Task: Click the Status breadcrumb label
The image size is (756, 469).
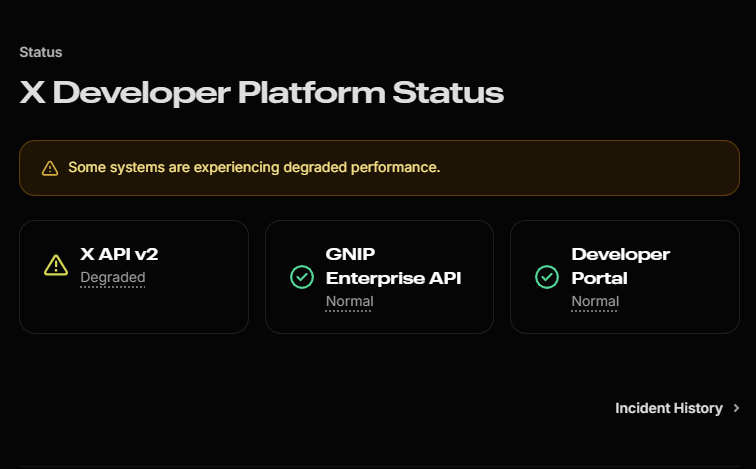Action: [41, 52]
